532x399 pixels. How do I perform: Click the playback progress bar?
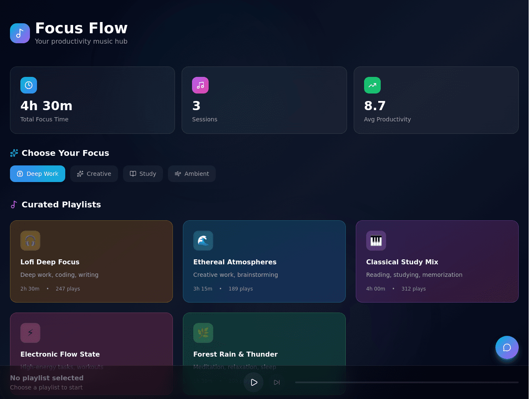click(x=407, y=382)
